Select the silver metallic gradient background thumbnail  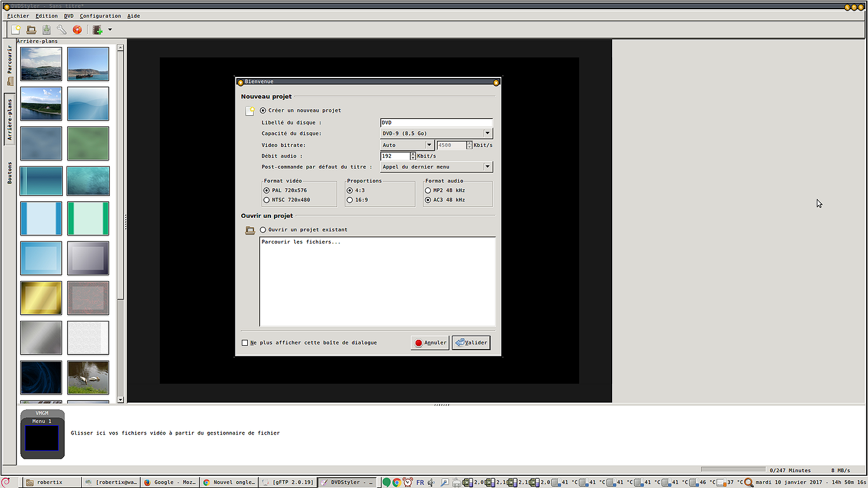click(42, 338)
